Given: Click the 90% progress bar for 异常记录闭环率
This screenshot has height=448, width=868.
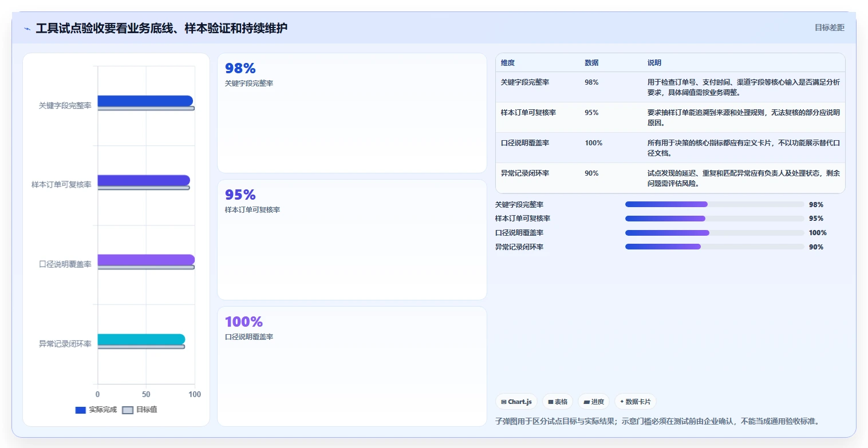Looking at the screenshot, I should pyautogui.click(x=715, y=247).
